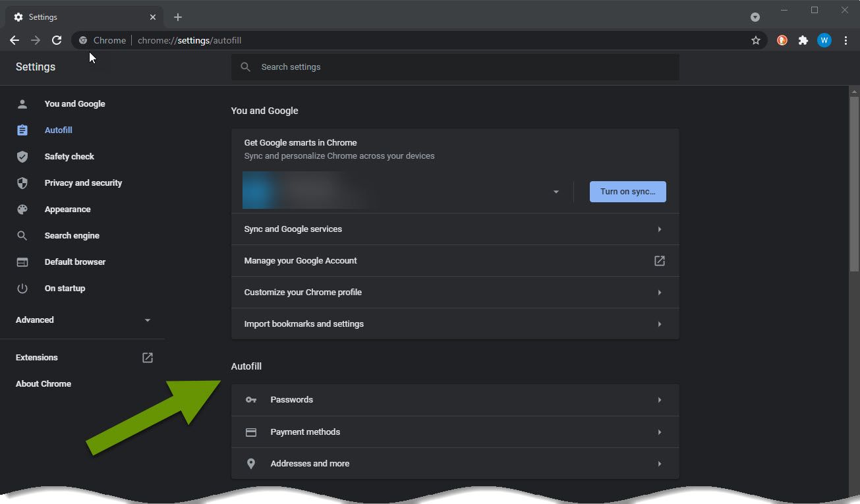Open Sync and Google services
This screenshot has width=860, height=504.
[x=455, y=229]
